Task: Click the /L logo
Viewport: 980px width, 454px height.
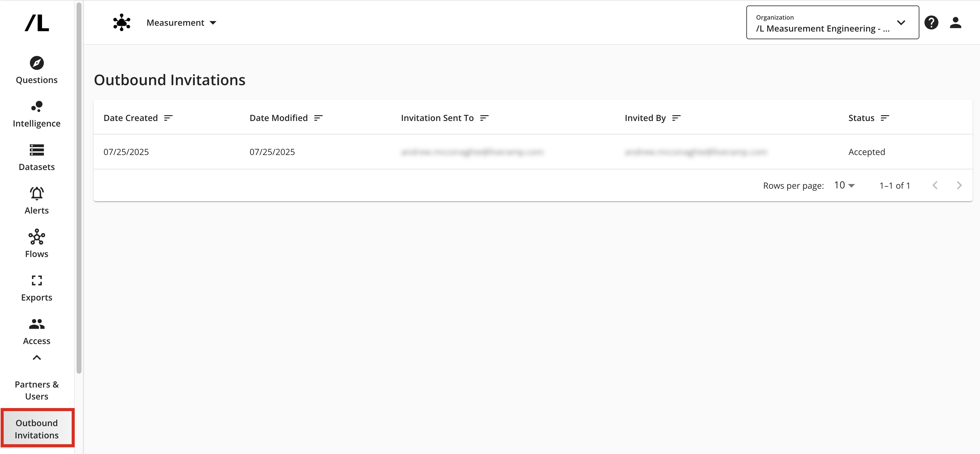Action: (x=36, y=23)
